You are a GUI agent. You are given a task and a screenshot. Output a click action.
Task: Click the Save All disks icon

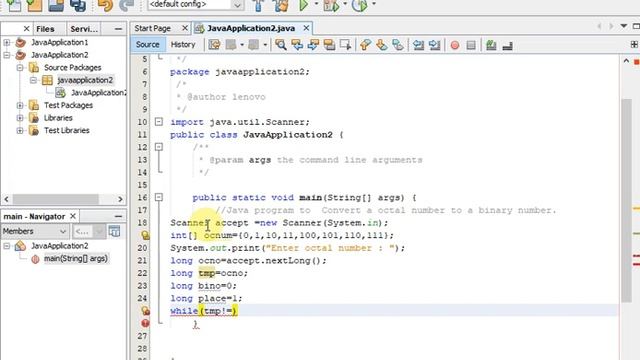[x=78, y=5]
